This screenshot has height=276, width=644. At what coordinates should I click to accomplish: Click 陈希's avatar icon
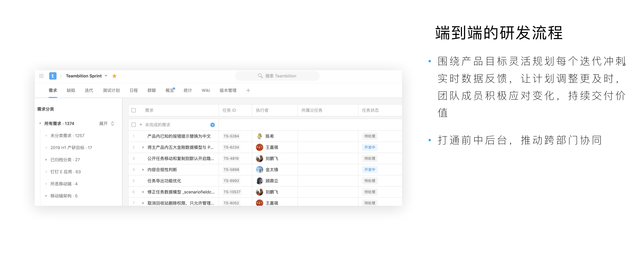tap(259, 136)
